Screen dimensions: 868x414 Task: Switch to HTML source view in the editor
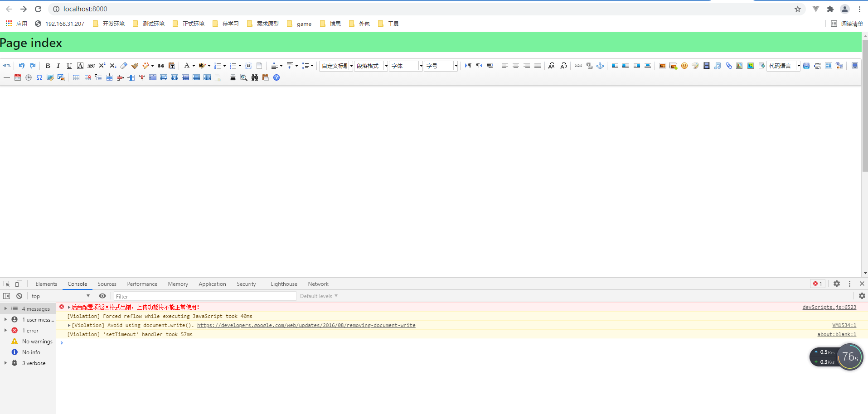tap(6, 66)
